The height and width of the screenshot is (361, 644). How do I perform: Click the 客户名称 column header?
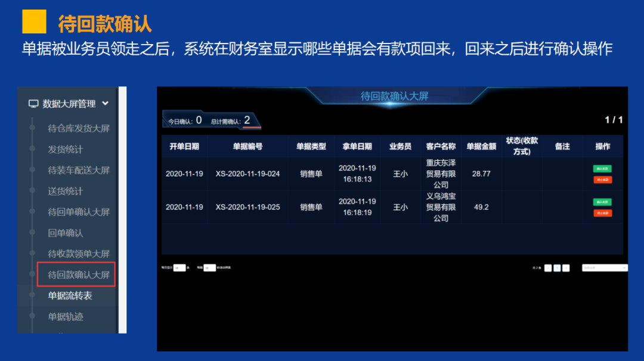coord(441,147)
